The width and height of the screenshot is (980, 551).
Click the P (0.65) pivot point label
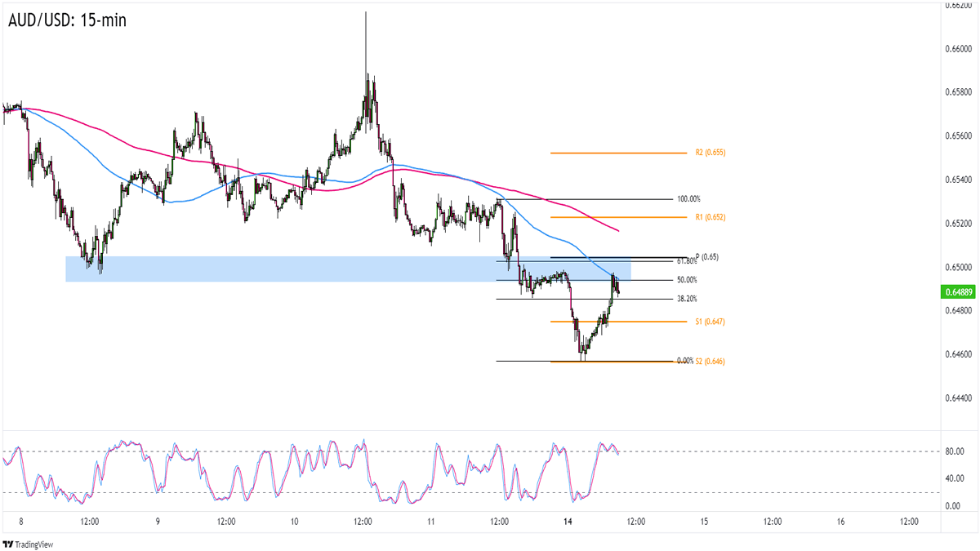[x=706, y=256]
